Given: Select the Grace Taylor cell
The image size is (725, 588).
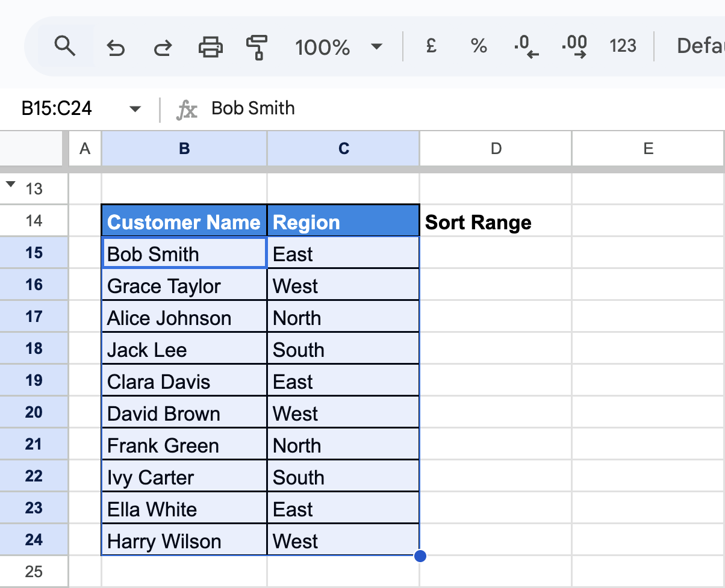Looking at the screenshot, I should [x=184, y=285].
